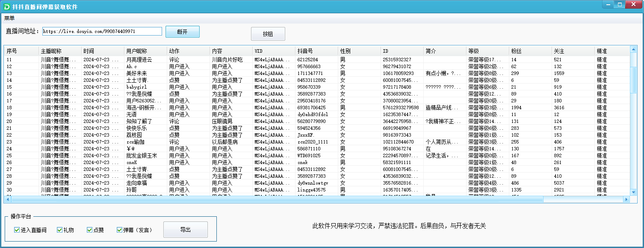
Task: Select user nickname 快快乐乐
Action: point(136,128)
